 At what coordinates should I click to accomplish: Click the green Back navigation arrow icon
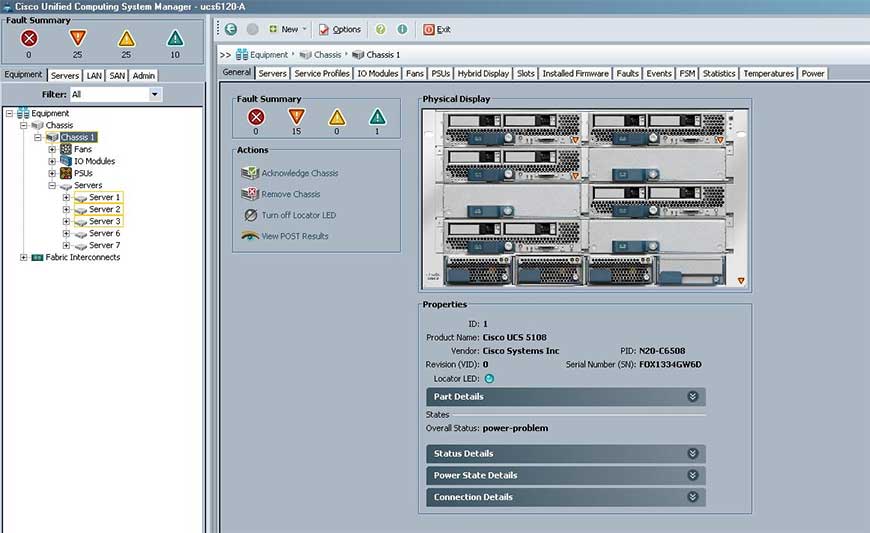[231, 29]
